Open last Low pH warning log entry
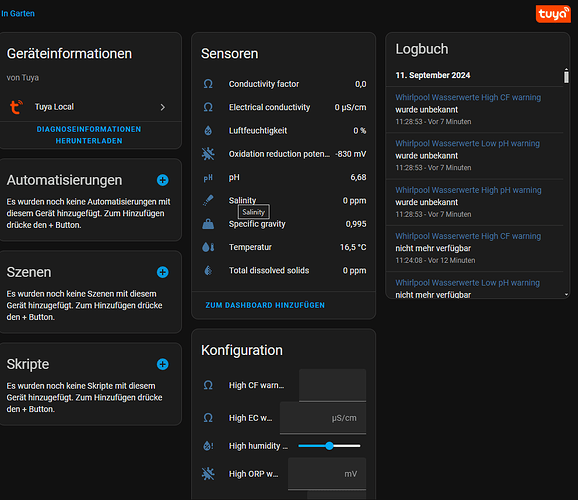 (467, 283)
